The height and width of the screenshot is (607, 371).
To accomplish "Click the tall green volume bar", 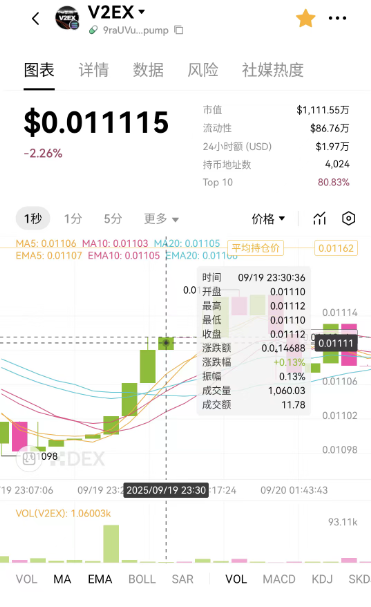I will click(x=111, y=544).
